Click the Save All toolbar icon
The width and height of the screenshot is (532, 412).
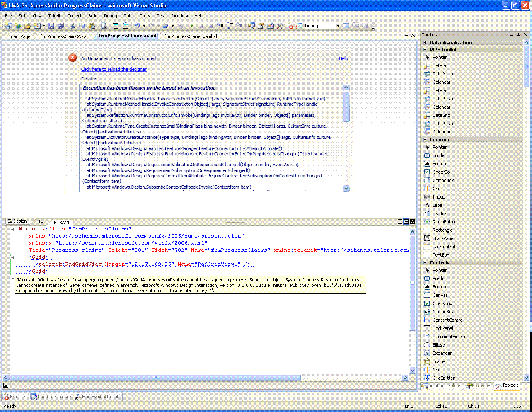coord(61,26)
